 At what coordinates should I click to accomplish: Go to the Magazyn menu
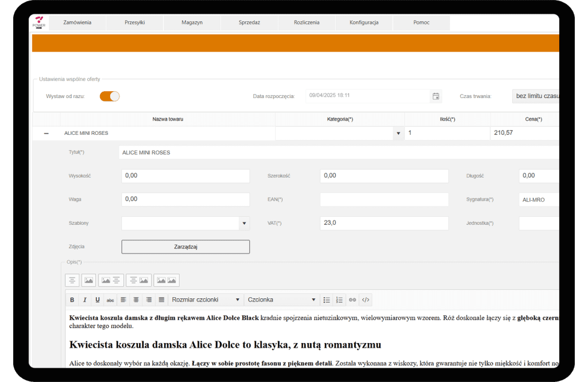[x=192, y=22]
